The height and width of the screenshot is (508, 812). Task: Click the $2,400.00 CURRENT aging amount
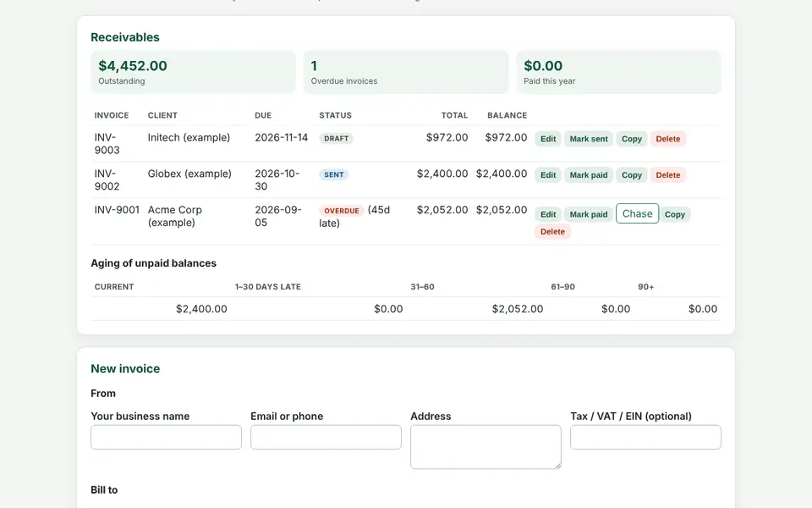coord(201,309)
